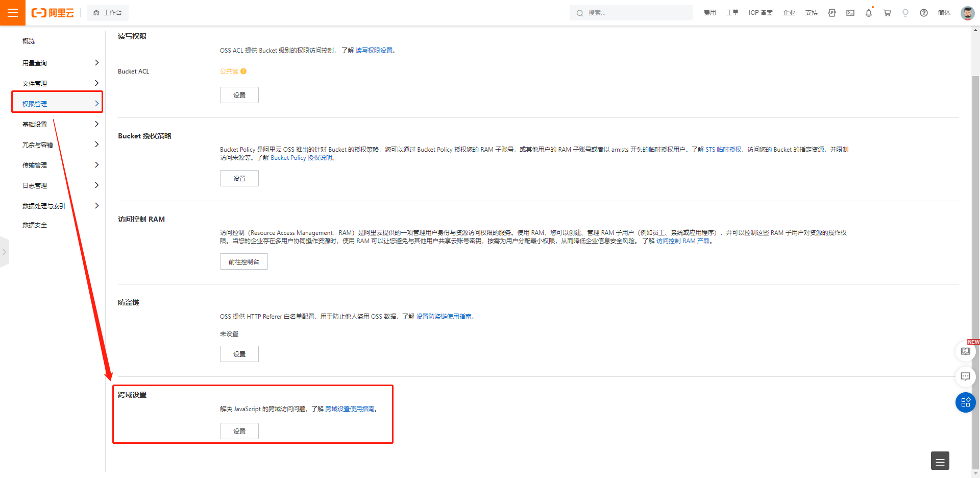The width and height of the screenshot is (980, 478).
Task: Open ICP 备案 menu
Action: pos(761,13)
